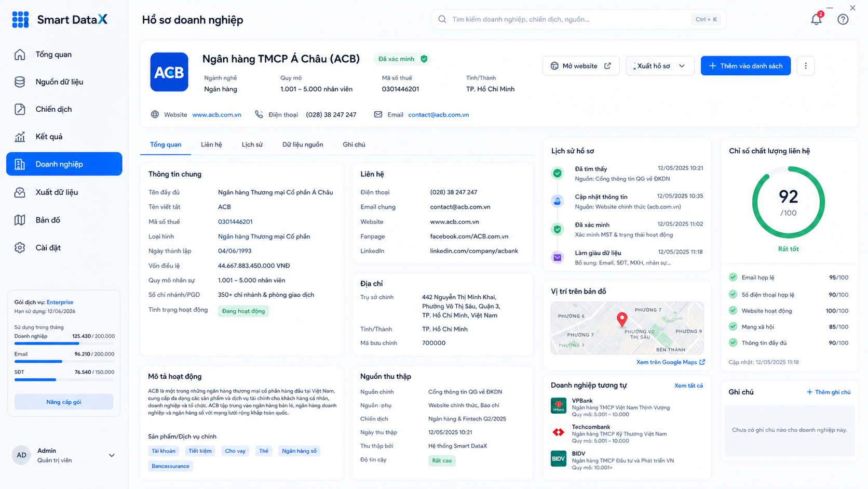This screenshot has height=489, width=868.
Task: Open the Ghi chú tab
Action: tap(354, 144)
